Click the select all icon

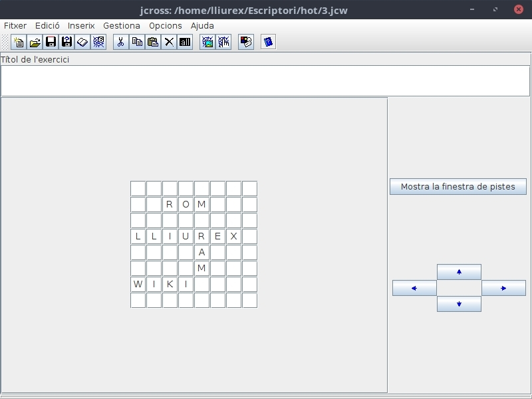coord(185,42)
